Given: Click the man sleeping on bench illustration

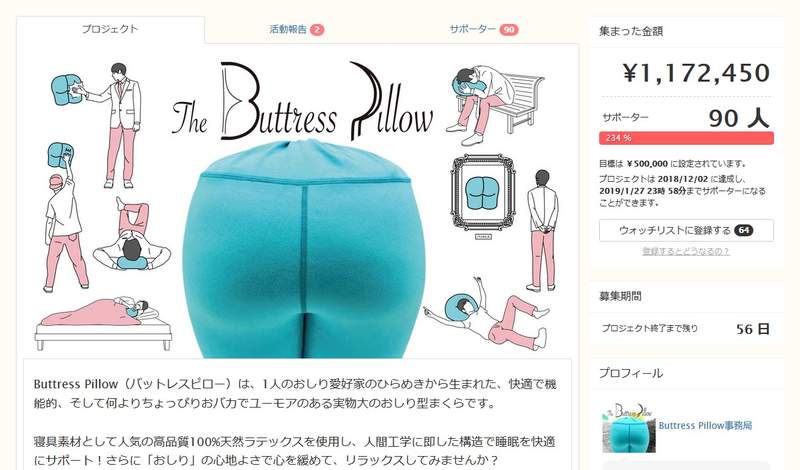Looking at the screenshot, I should click(x=494, y=105).
